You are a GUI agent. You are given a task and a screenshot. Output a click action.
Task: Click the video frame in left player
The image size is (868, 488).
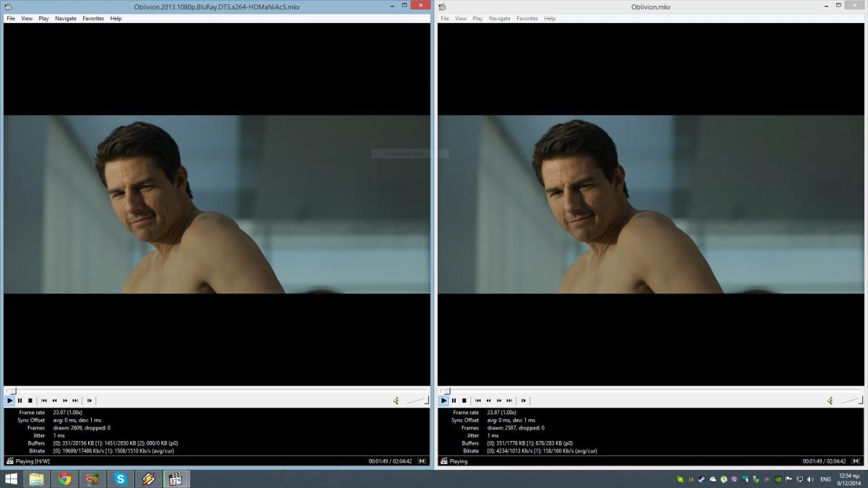click(x=217, y=205)
